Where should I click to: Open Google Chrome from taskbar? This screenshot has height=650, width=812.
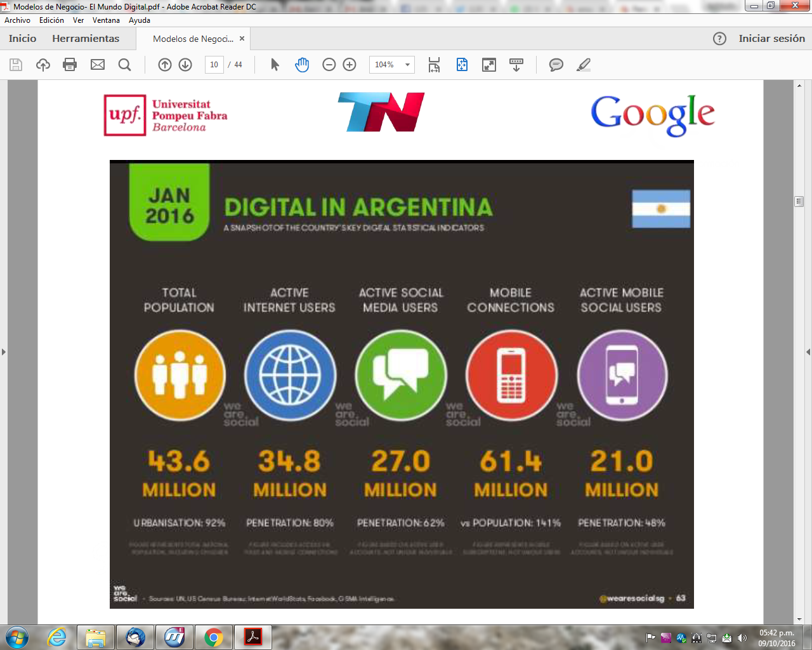(214, 637)
